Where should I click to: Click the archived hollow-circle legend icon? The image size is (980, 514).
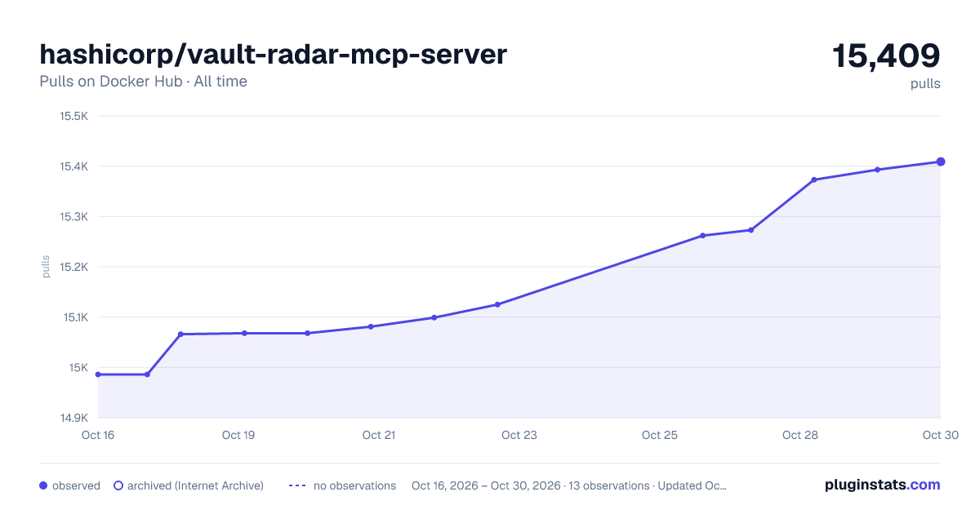pos(118,485)
